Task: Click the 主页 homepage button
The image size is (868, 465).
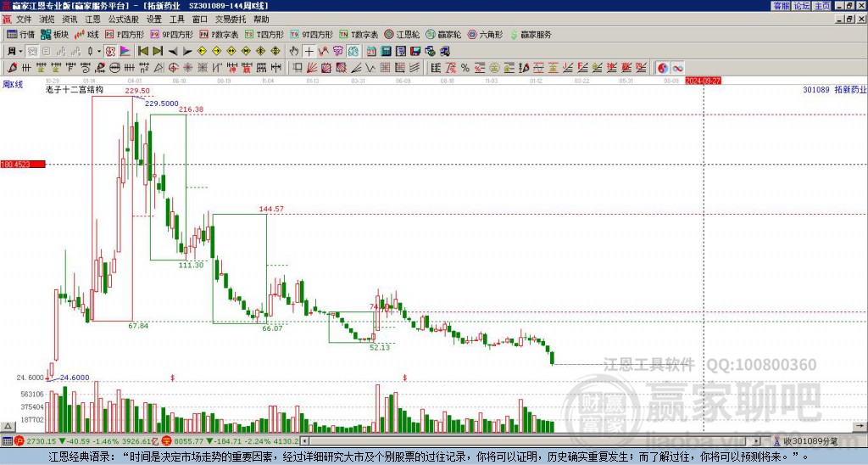Action: tap(822, 6)
